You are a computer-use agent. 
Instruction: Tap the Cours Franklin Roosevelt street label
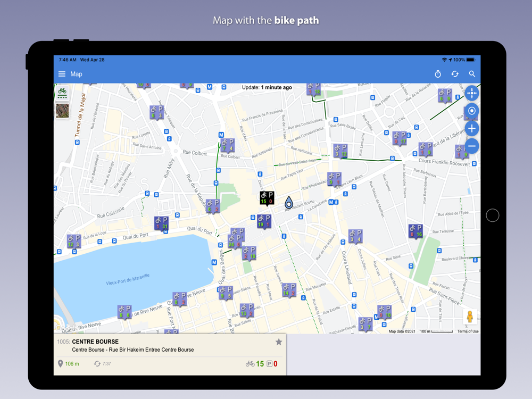coord(444,162)
